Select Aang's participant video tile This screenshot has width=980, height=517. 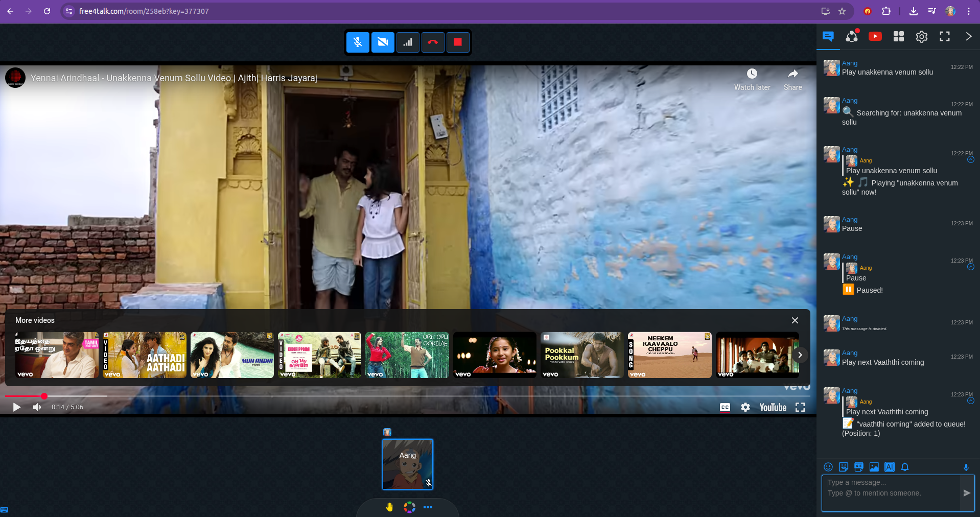coord(408,464)
